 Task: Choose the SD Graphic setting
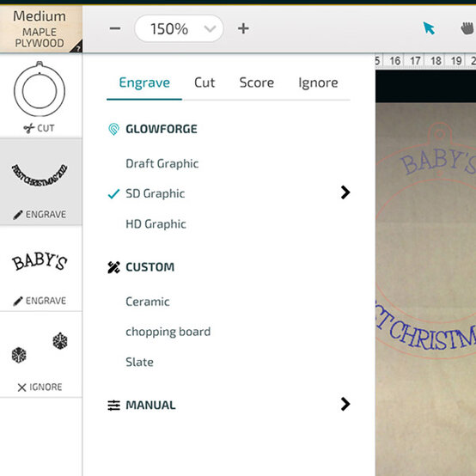coord(156,193)
